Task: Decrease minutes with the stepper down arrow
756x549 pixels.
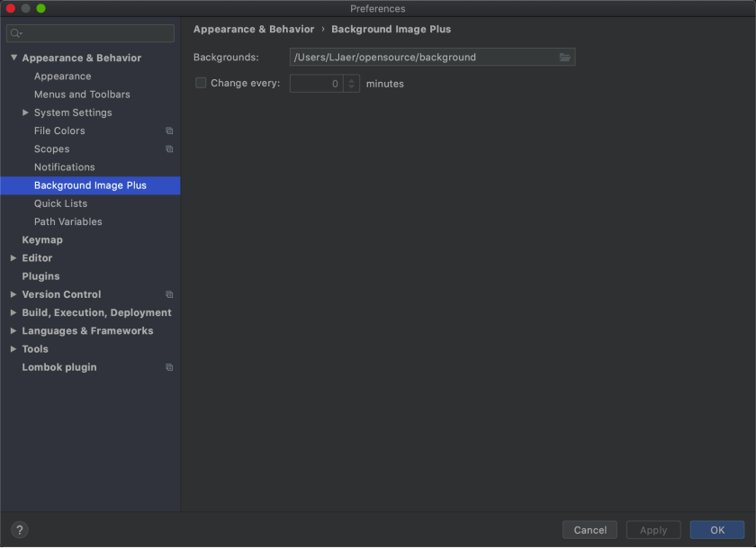Action: point(352,87)
